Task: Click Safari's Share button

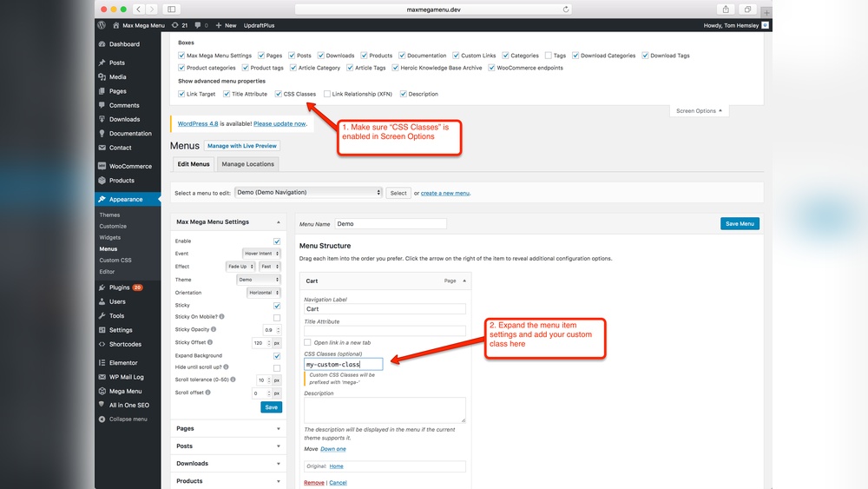Action: pos(726,10)
